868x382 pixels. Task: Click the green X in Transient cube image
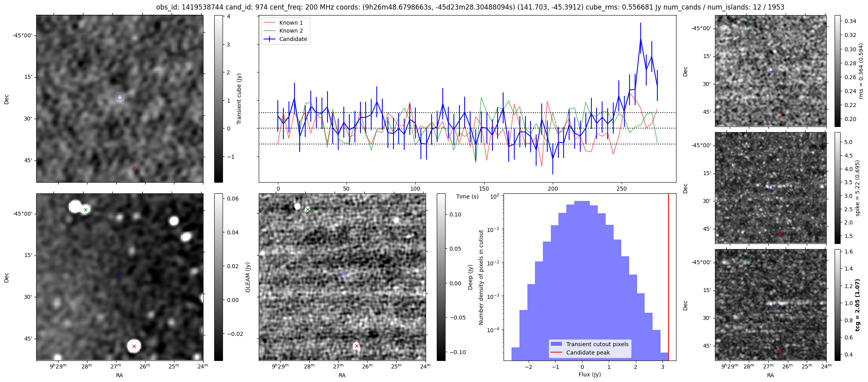pyautogui.click(x=85, y=31)
